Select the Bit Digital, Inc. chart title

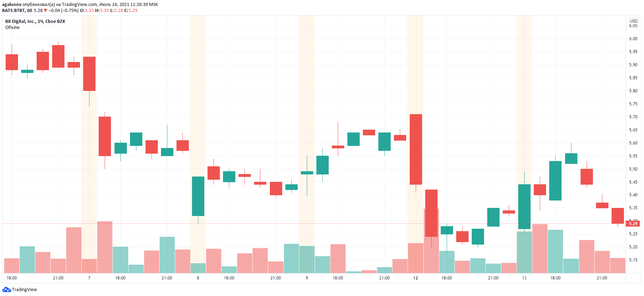(x=35, y=21)
